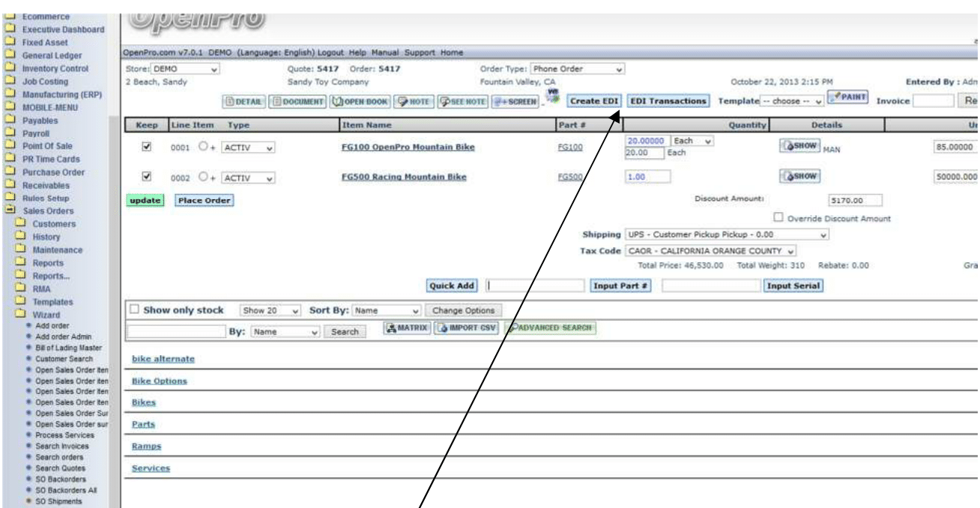Screen dimensions: 980x508
Task: Uncheck Keep for line item 0001
Action: pyautogui.click(x=146, y=146)
